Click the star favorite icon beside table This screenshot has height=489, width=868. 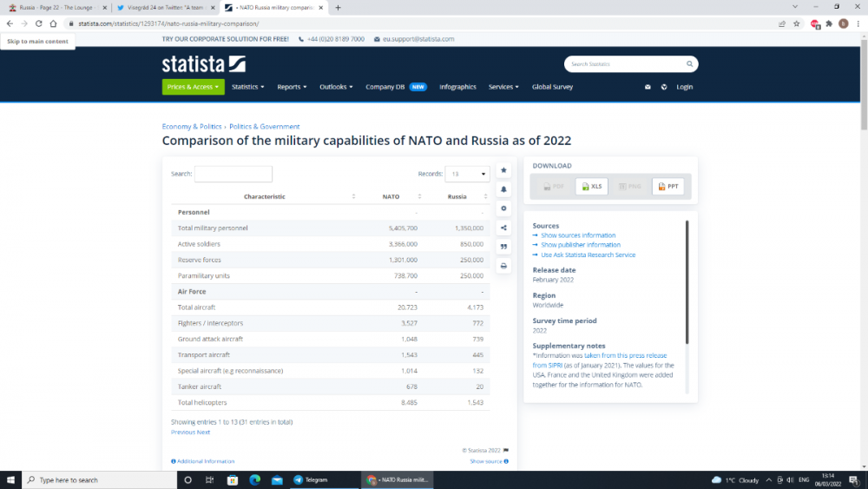click(x=503, y=170)
